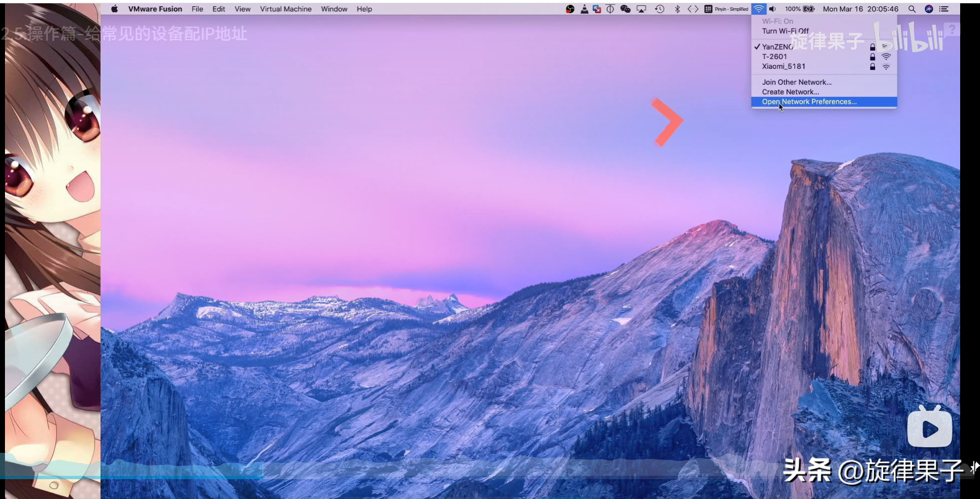Open the Apple menu
Image resolution: width=980 pixels, height=499 pixels.
coord(114,9)
